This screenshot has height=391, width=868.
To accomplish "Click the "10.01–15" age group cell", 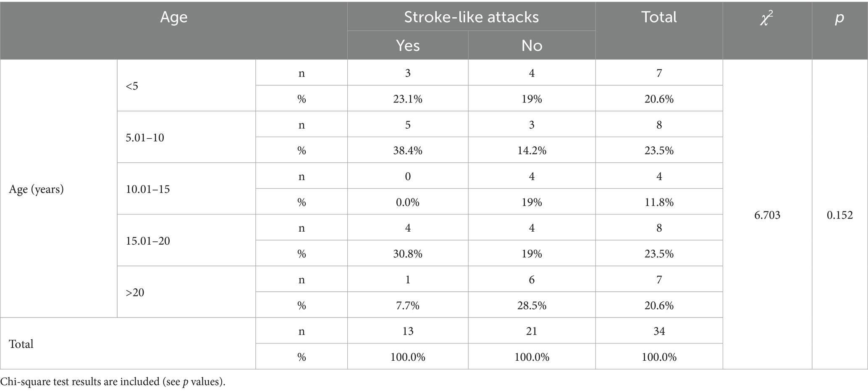I will point(148,189).
